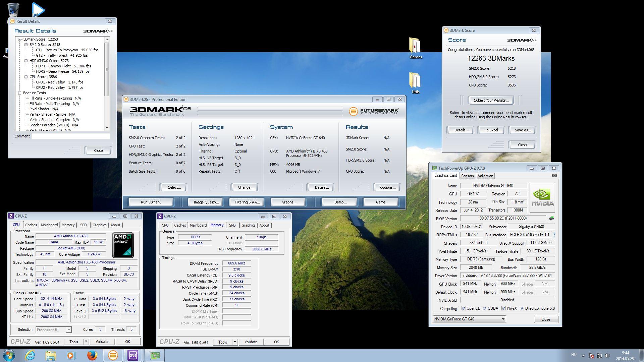Viewport: 644px width, 362px height.
Task: Open Mainboard tab in left CPU-Z window
Action: click(x=49, y=225)
